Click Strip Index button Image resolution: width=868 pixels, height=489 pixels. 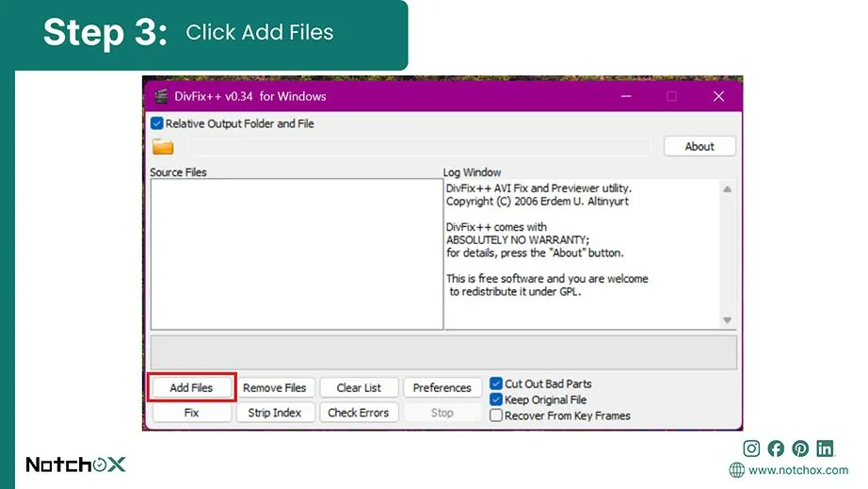pyautogui.click(x=275, y=413)
